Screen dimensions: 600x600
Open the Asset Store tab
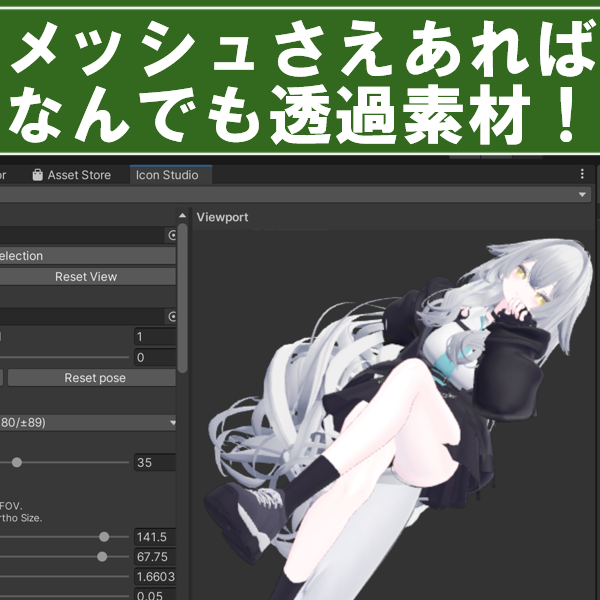point(72,175)
